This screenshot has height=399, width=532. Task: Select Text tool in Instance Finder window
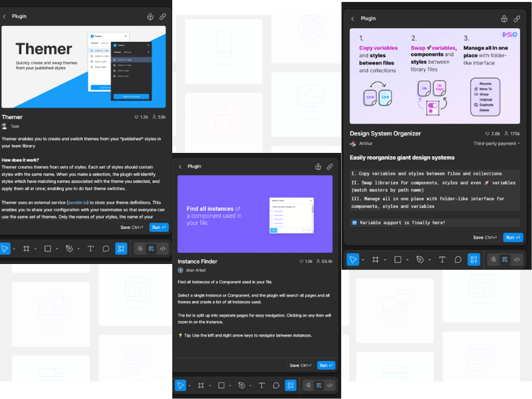click(261, 386)
